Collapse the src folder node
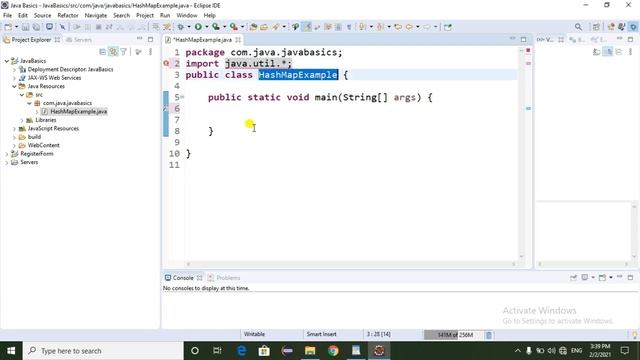 (x=22, y=95)
